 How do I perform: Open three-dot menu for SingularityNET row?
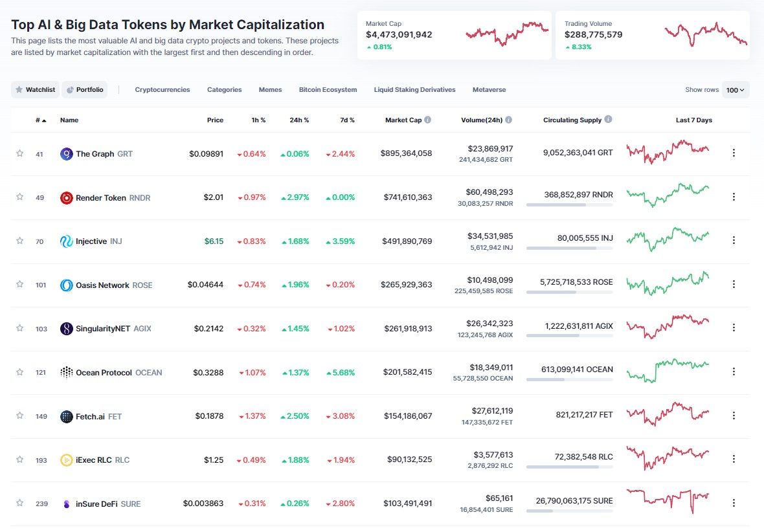pyautogui.click(x=734, y=328)
